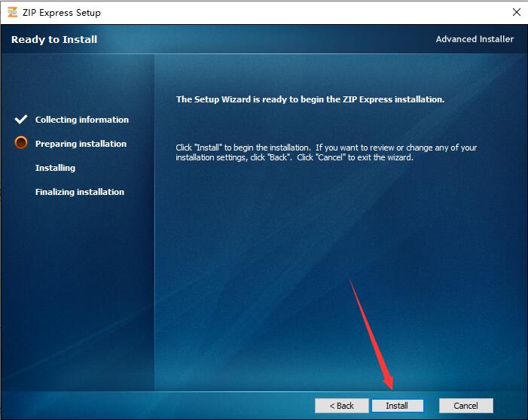Select the 'Finalizing installation' step text
The image size is (528, 420).
[80, 192]
